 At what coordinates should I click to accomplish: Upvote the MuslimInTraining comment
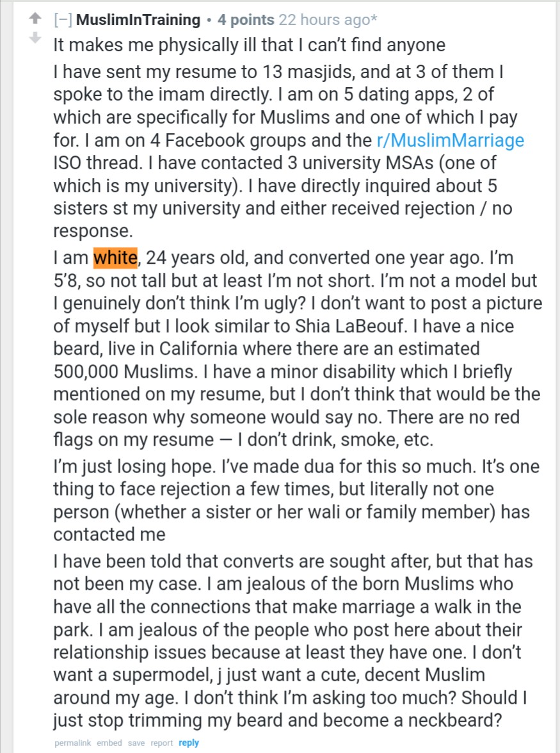[35, 18]
